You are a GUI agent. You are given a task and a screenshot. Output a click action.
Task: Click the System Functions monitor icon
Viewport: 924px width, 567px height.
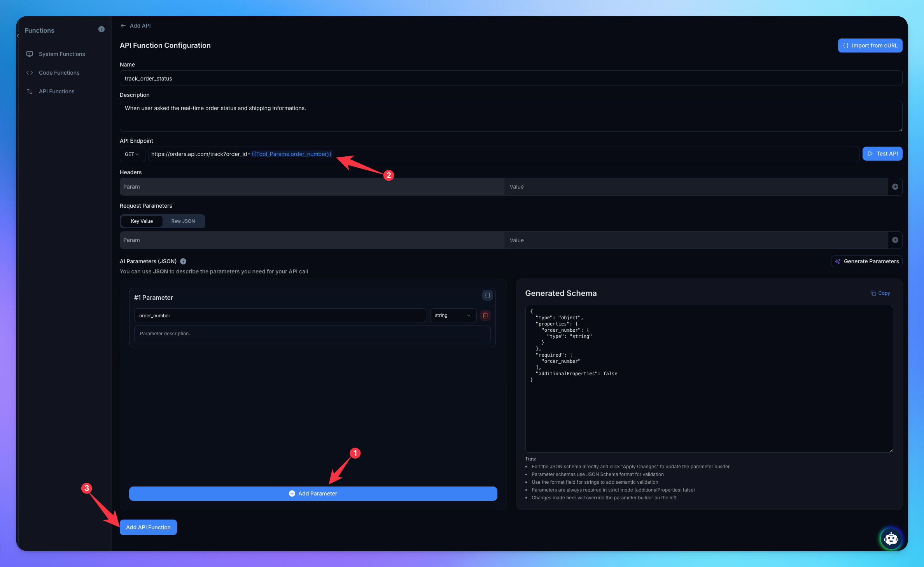point(30,54)
